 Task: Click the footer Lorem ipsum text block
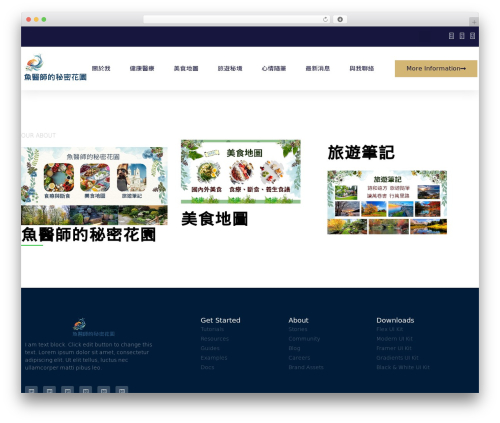[x=88, y=356]
